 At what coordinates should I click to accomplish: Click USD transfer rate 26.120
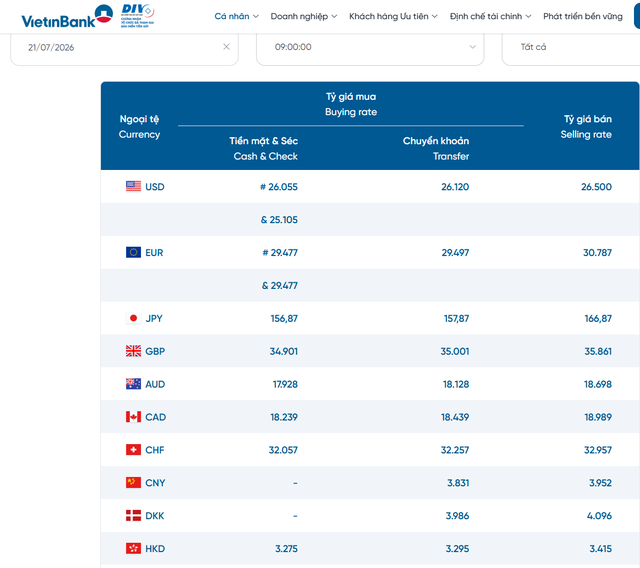(455, 186)
